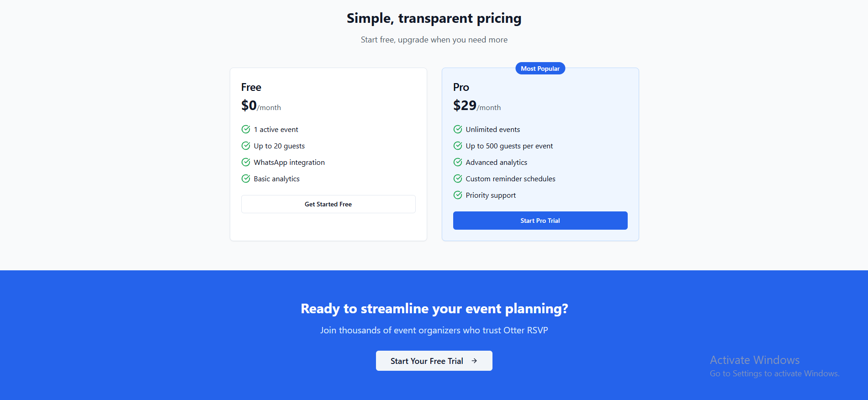868x400 pixels.
Task: Click arrow icon in Start Your Free Trial
Action: (474, 361)
